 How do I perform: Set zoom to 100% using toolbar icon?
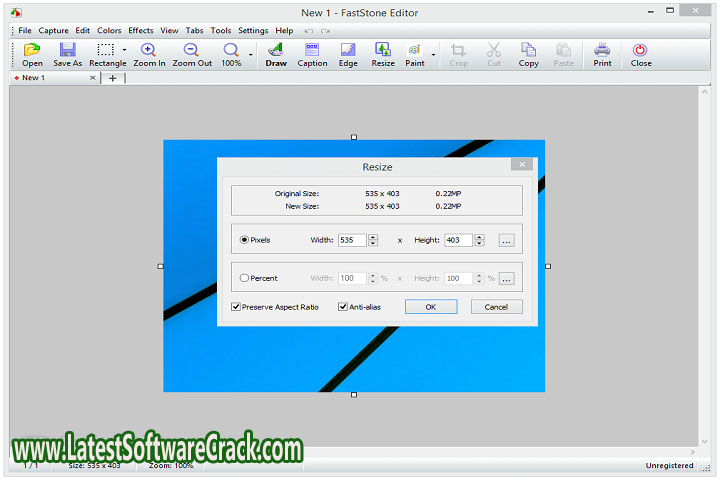pos(231,55)
